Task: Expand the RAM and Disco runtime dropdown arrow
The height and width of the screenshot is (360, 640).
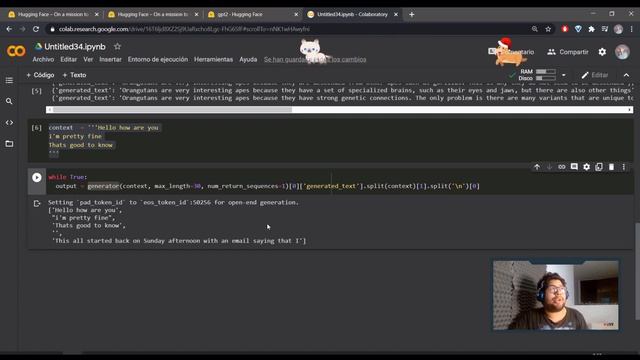Action: [564, 75]
